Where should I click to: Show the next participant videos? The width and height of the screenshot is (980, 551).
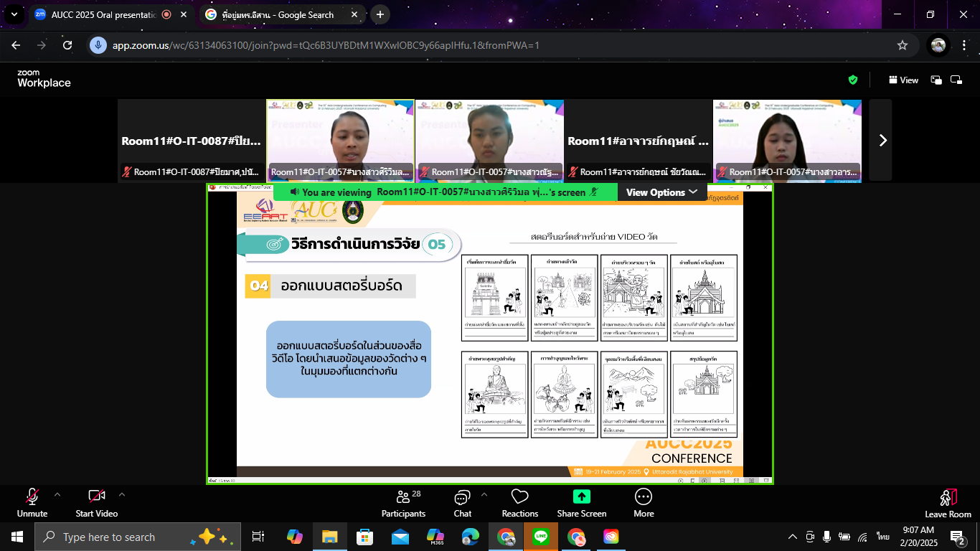point(882,141)
